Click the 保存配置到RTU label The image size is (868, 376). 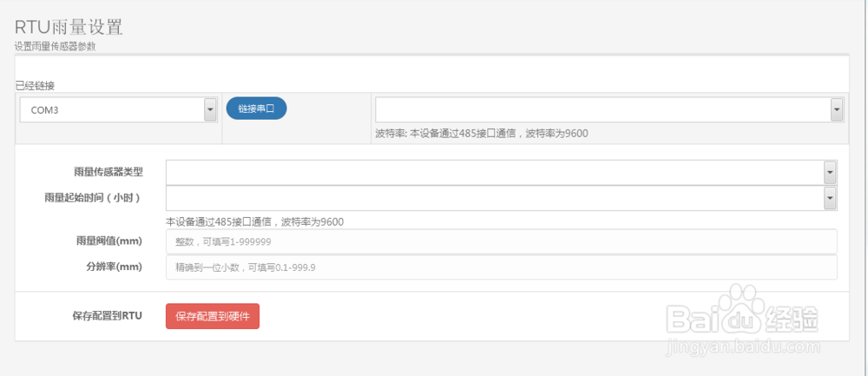coord(108,315)
